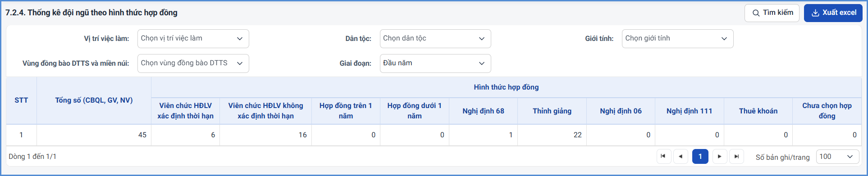
Task: Click the total value 45 cell
Action: (x=94, y=135)
